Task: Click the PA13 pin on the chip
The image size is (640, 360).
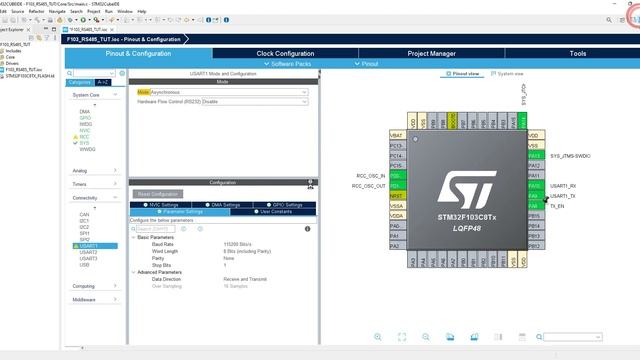Action: click(536, 156)
